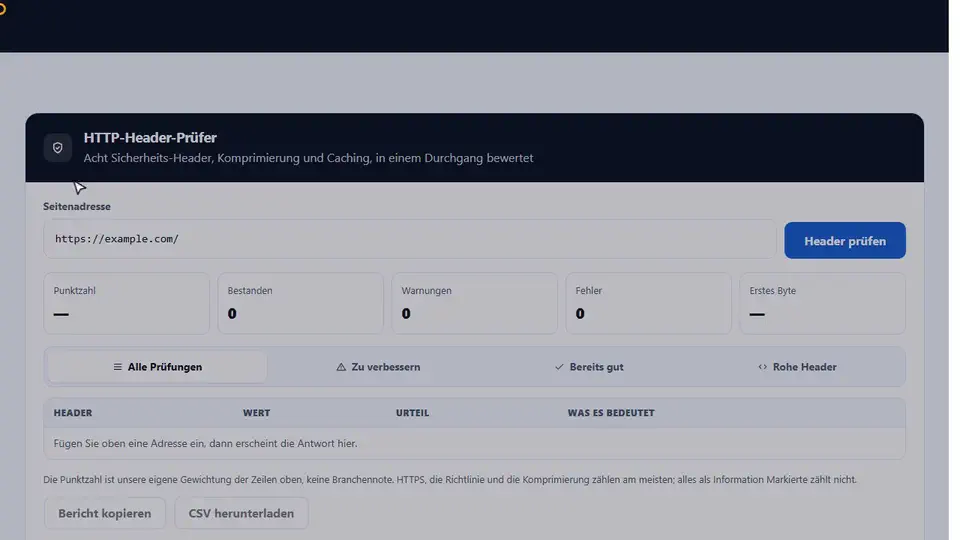Viewport: 960px width, 540px height.
Task: Select the Fehler stat card
Action: pos(648,304)
